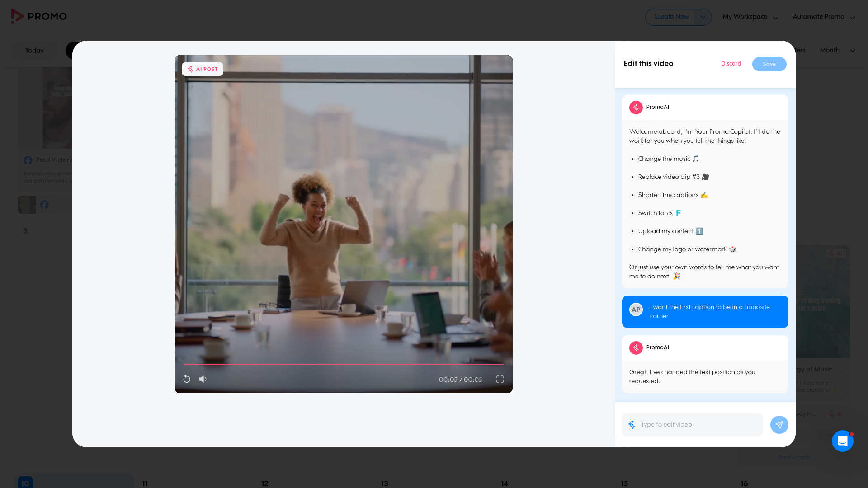This screenshot has height=488, width=868.
Task: Discard the video edits
Action: (731, 64)
